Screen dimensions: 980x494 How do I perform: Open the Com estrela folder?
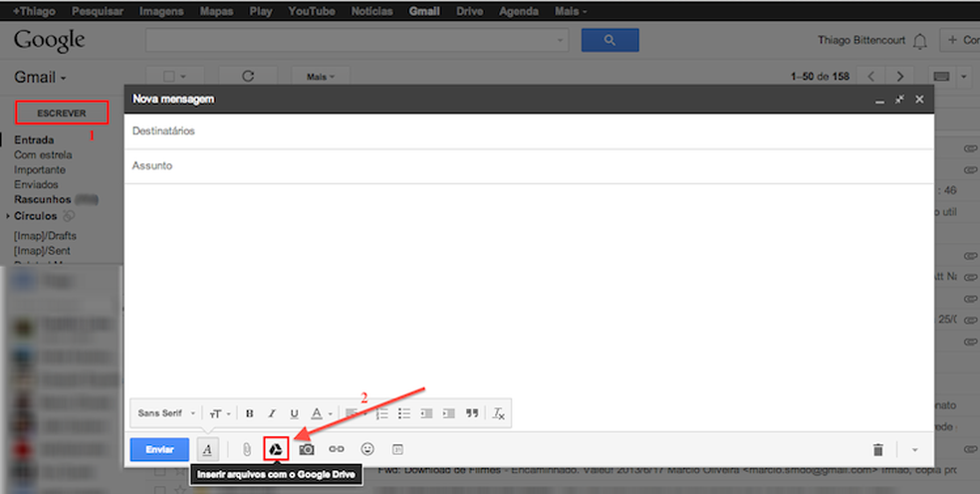point(43,155)
